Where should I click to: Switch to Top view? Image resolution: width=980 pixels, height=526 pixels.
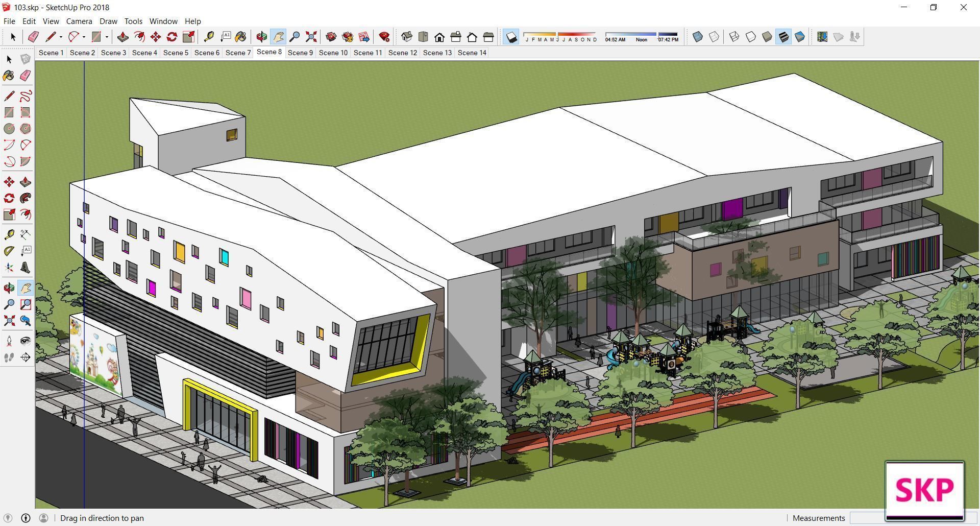pos(423,37)
